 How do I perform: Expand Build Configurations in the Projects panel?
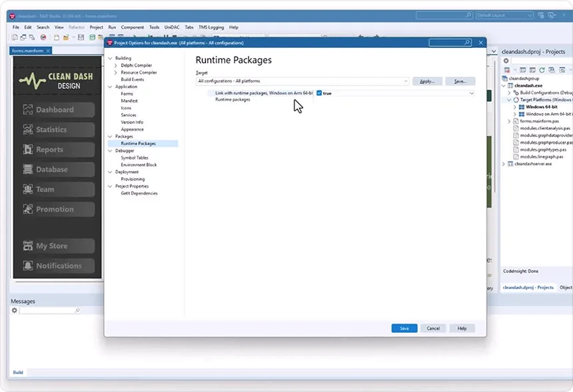(509, 93)
